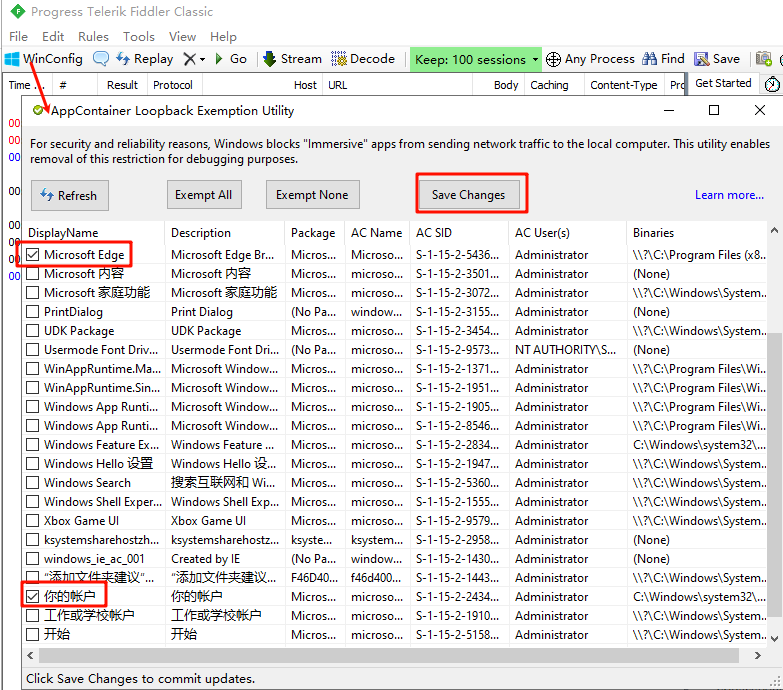Click horizontal scrollbar left arrow

(x=30, y=655)
